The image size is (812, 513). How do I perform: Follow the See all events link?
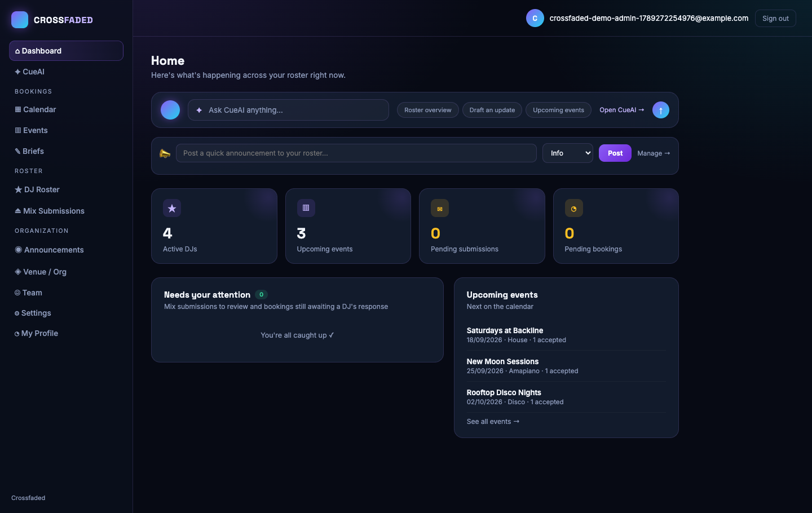(493, 422)
